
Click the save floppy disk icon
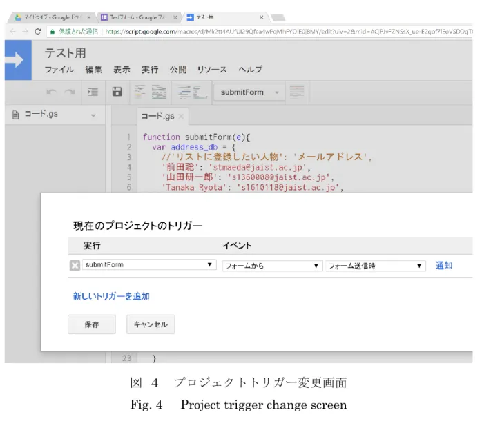point(117,92)
